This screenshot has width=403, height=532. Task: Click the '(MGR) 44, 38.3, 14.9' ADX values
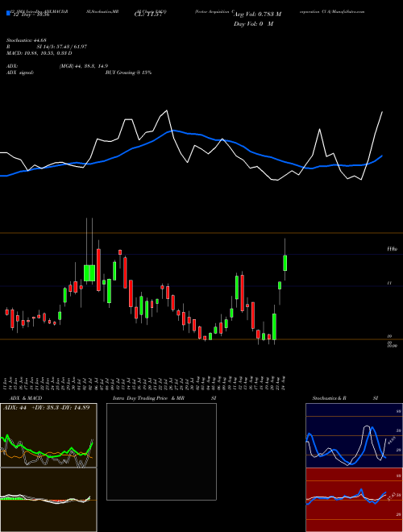(84, 66)
